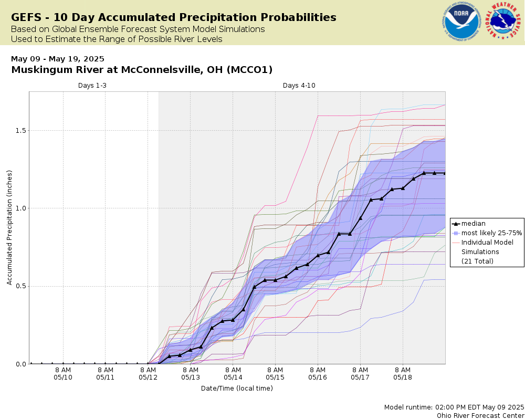Viewport: 525px width, 420px height.
Task: Click the median triangle marker in legend
Action: coord(455,224)
